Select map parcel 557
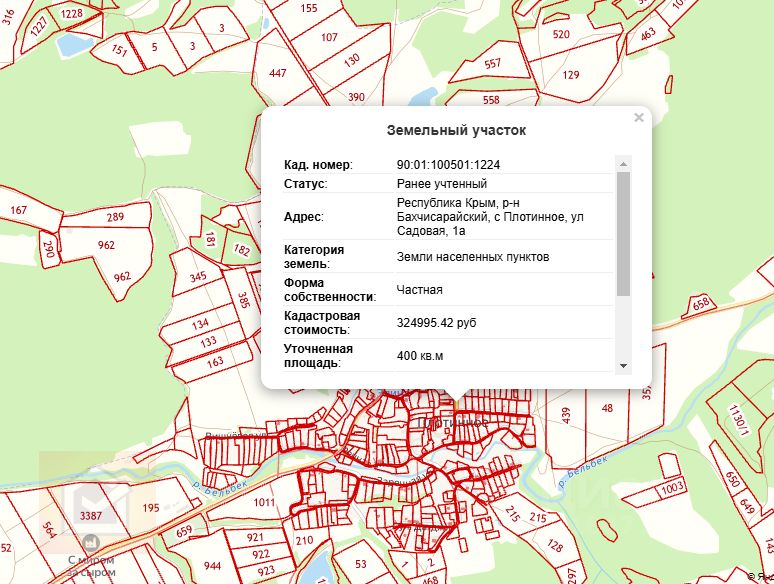Screen dimensions: 774x584 [x=492, y=63]
